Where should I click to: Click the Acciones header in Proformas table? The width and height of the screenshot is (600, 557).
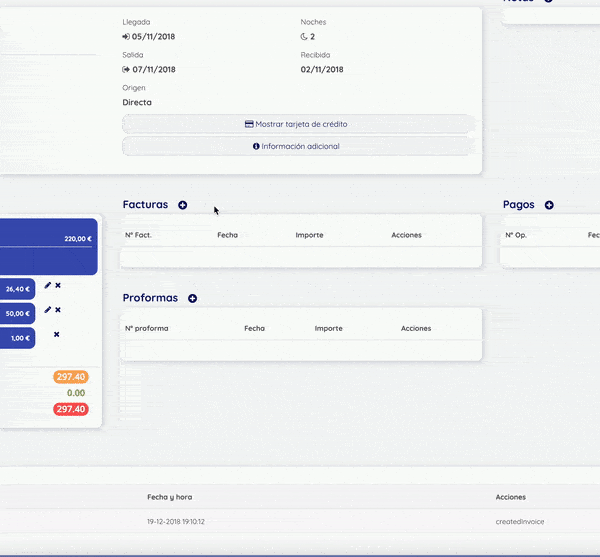point(416,328)
